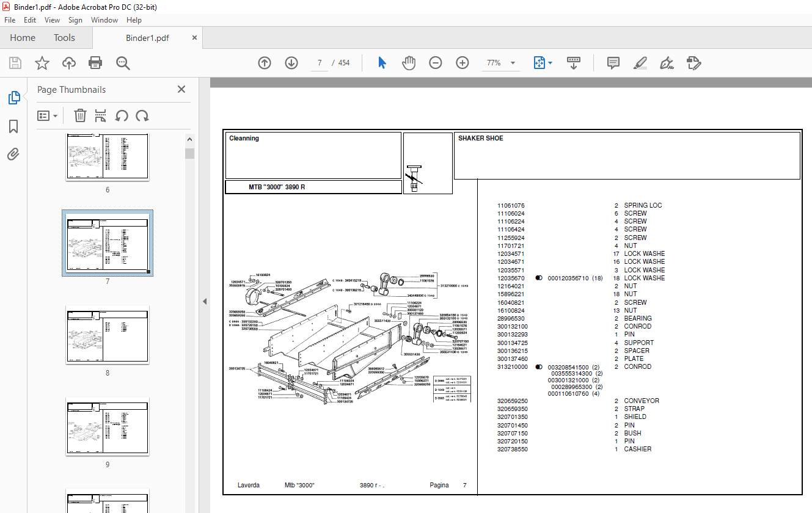This screenshot has height=513, width=812.
Task: Open the Find text magnifier tool
Action: pos(123,63)
